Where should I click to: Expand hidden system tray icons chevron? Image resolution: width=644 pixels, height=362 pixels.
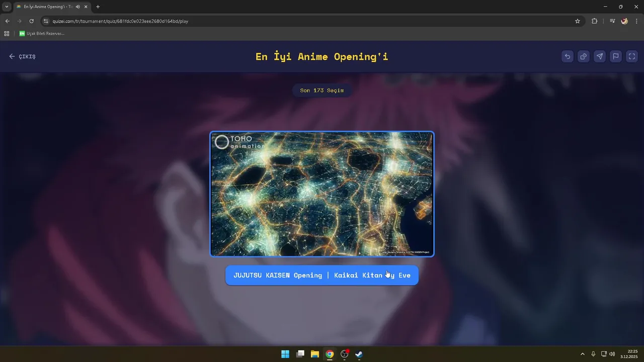[583, 354]
